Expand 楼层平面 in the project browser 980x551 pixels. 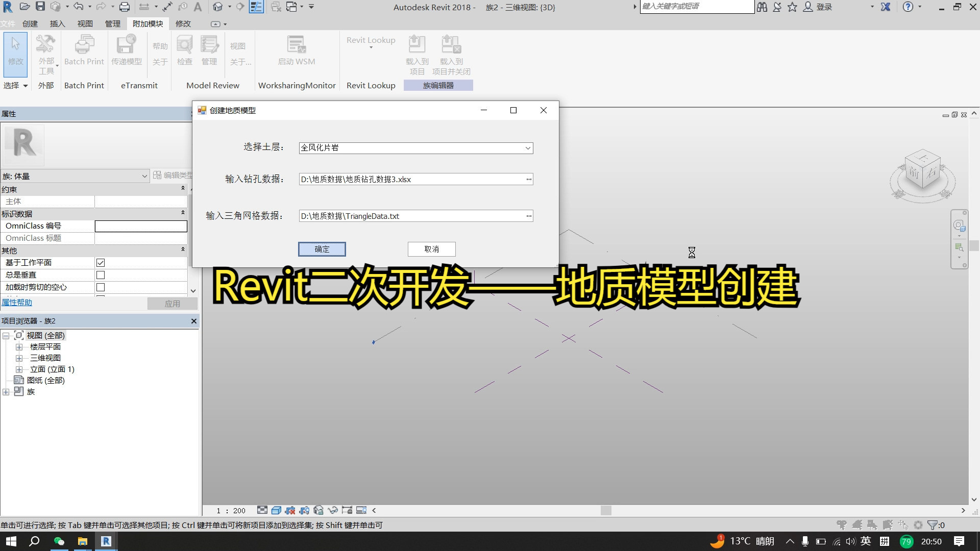pos(19,346)
